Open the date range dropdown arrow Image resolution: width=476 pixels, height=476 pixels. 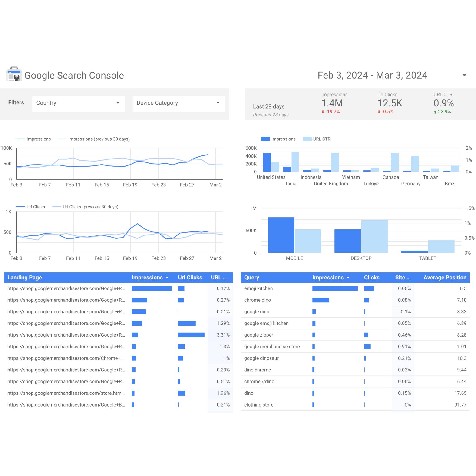coord(464,75)
